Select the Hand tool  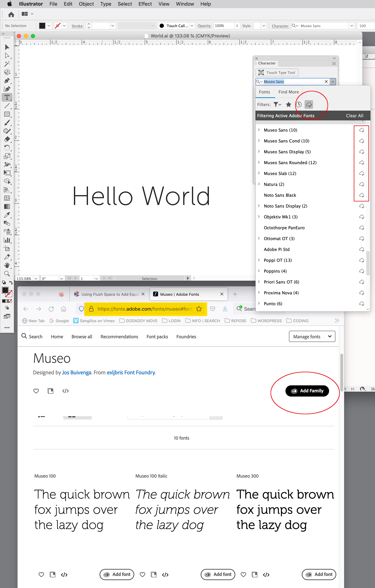click(x=7, y=265)
